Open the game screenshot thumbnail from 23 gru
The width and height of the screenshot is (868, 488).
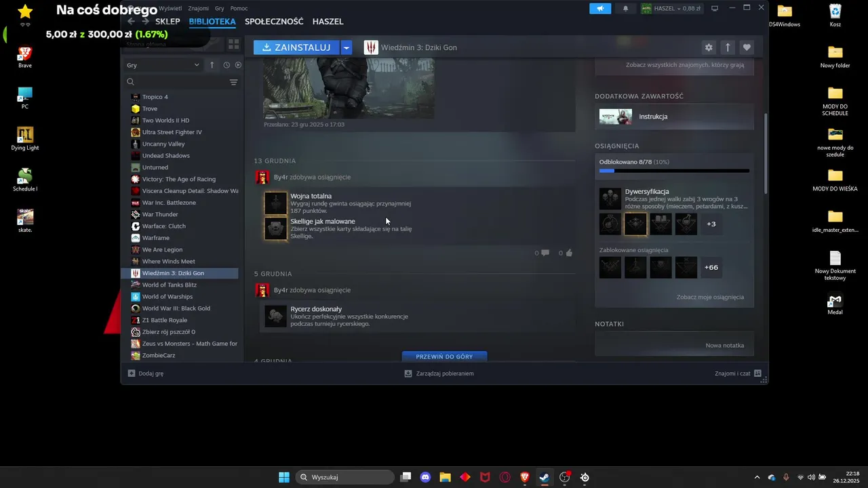click(349, 88)
